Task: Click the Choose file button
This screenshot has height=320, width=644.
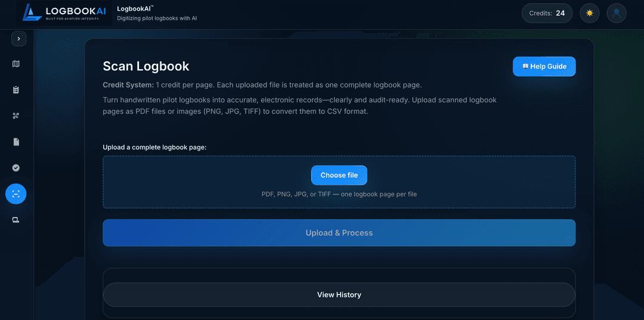Action: pyautogui.click(x=339, y=175)
